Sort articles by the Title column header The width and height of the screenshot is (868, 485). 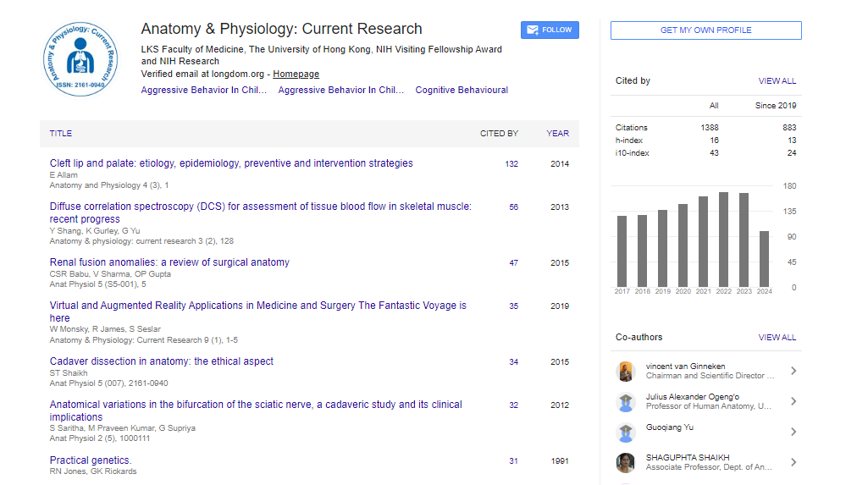pyautogui.click(x=61, y=133)
